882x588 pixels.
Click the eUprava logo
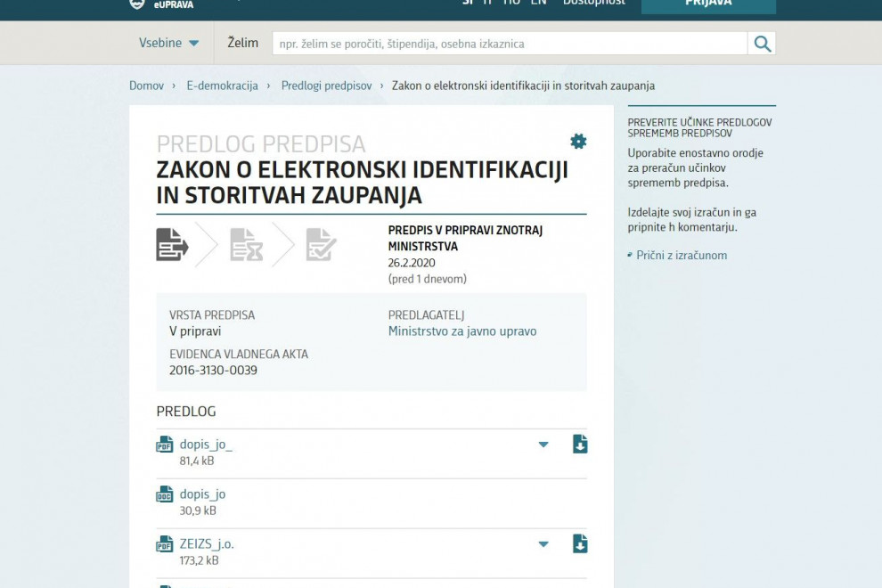pyautogui.click(x=162, y=4)
